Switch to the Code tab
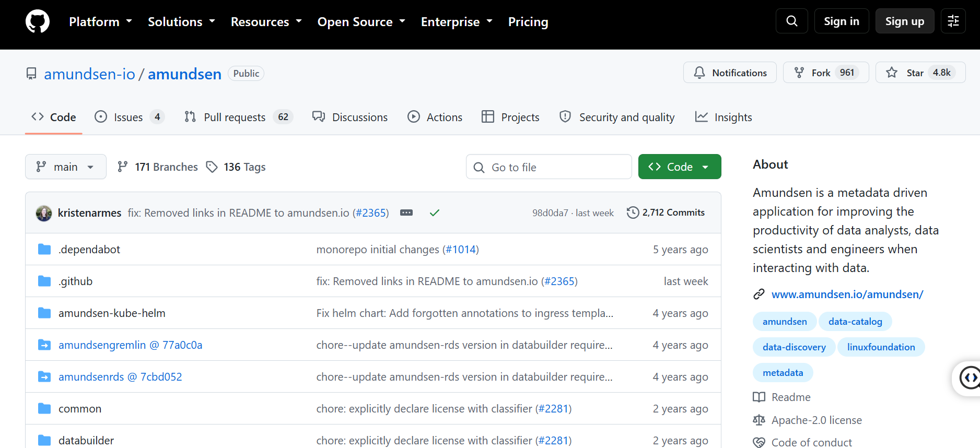This screenshot has width=980, height=448. 54,117
